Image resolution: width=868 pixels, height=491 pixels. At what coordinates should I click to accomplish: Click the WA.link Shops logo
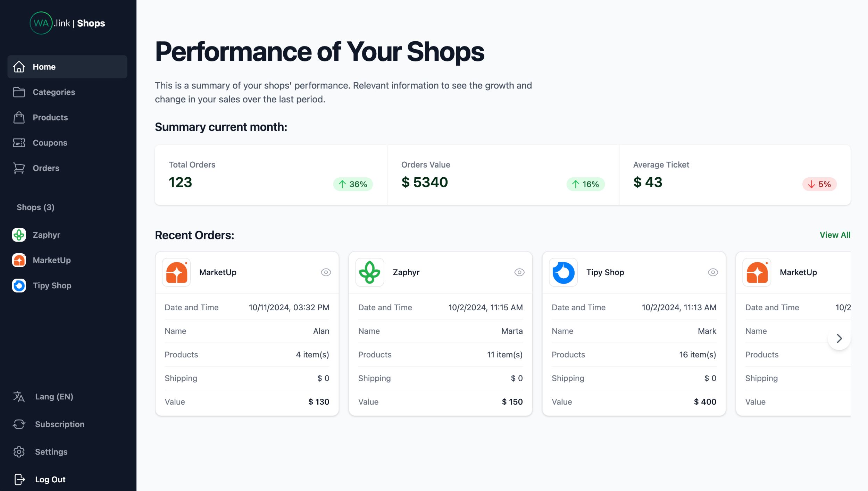67,23
